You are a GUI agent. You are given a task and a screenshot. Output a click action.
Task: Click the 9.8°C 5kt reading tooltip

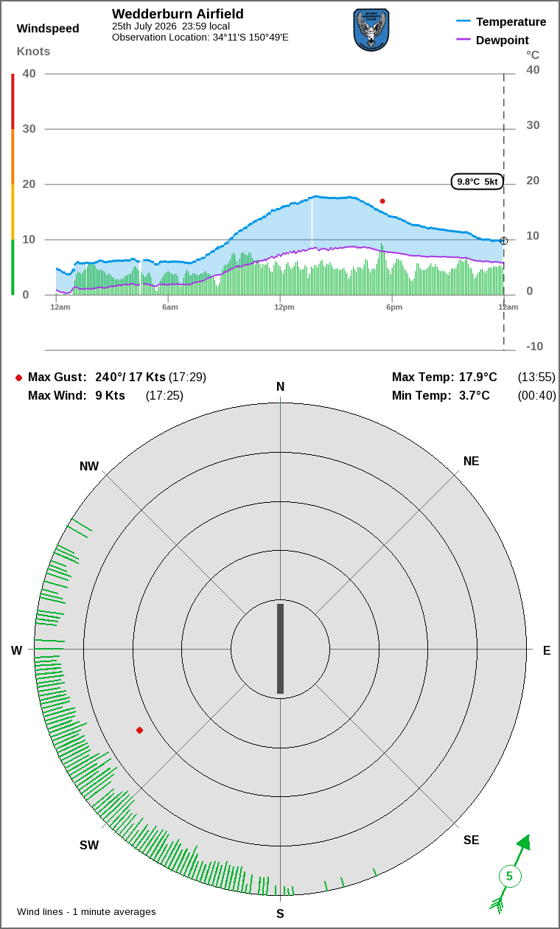477,181
